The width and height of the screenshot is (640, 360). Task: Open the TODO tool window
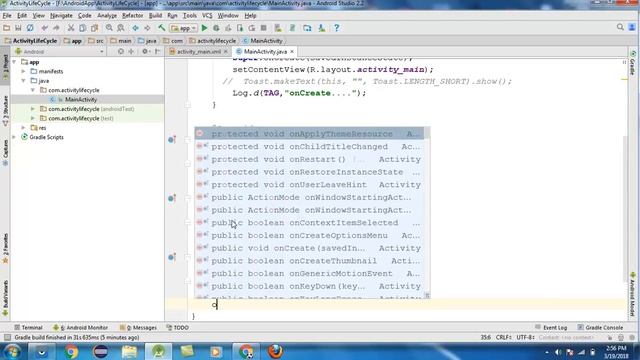pos(178,327)
